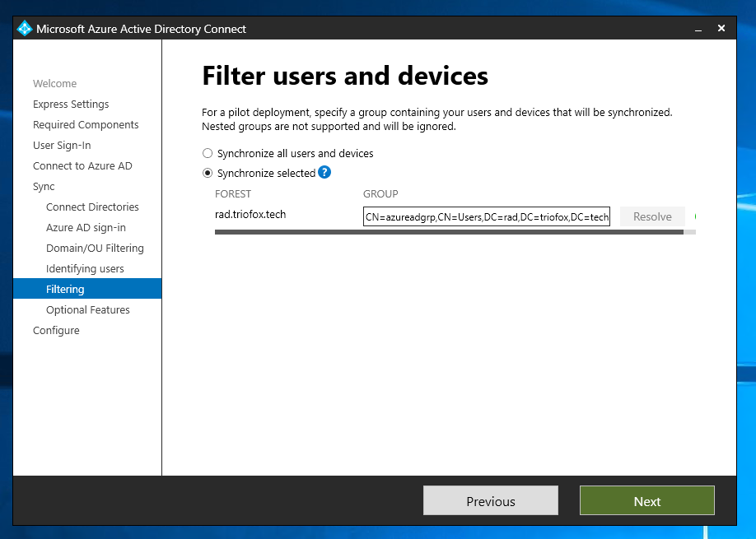
Task: Click the Azure AD Connect title bar logo
Action: (24, 29)
